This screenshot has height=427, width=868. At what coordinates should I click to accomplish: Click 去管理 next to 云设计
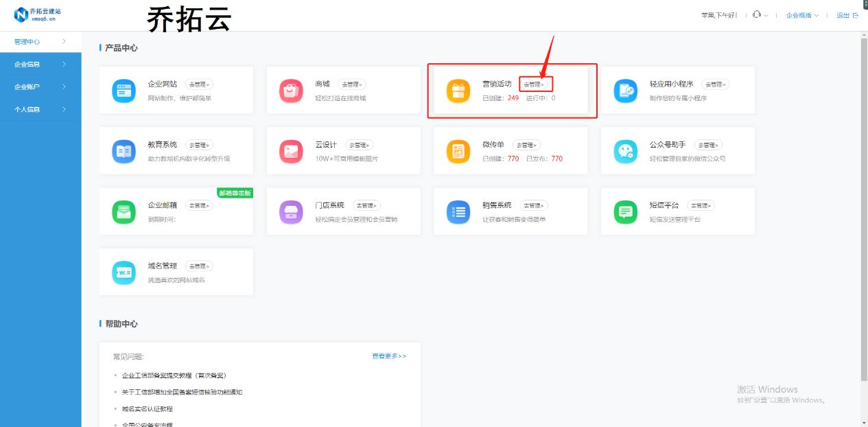[x=359, y=145]
